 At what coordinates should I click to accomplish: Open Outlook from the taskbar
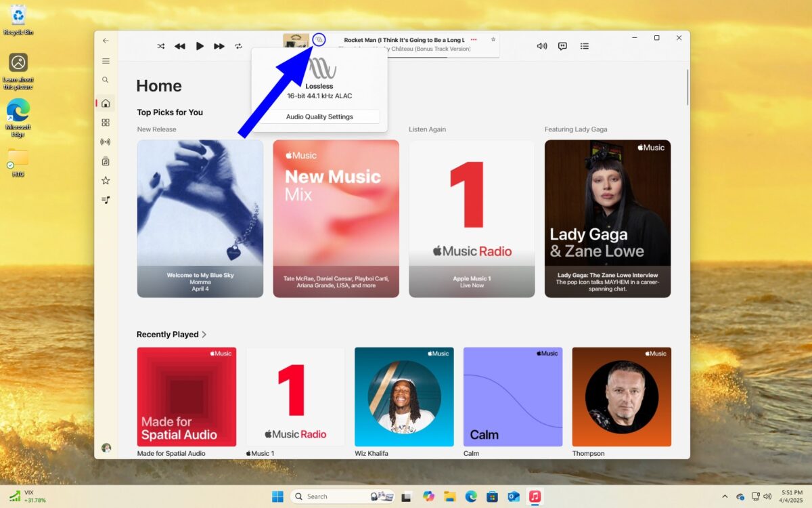[x=514, y=496]
